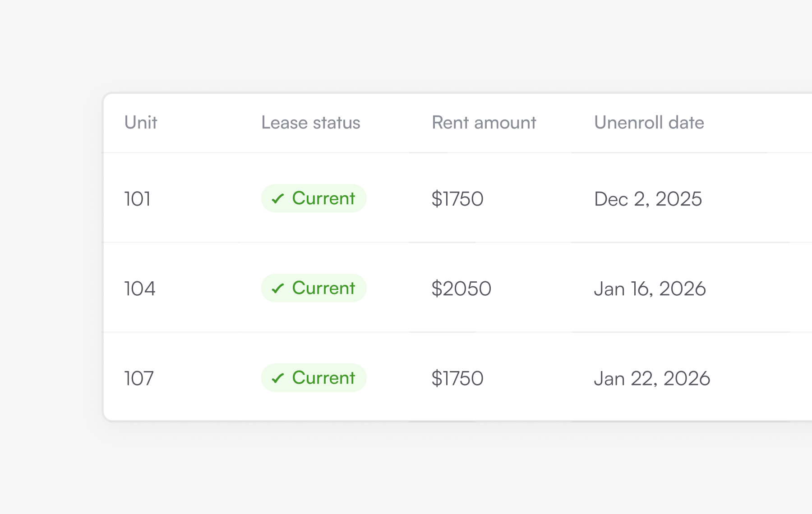Select the Current status label for unit 107

pyautogui.click(x=323, y=378)
